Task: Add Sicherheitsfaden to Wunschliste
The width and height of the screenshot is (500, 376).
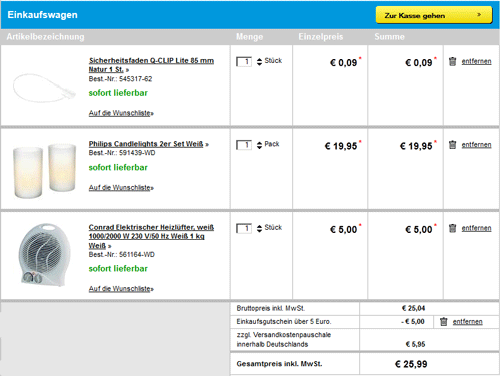Action: 121,113
